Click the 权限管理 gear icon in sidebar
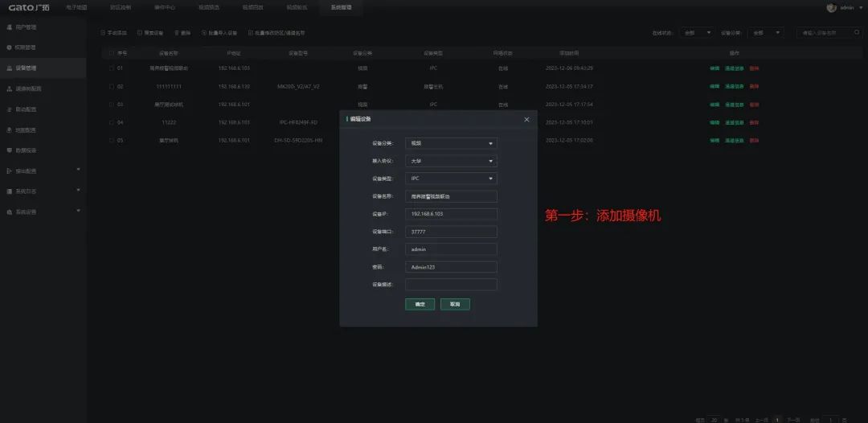This screenshot has height=423, width=868. point(9,47)
